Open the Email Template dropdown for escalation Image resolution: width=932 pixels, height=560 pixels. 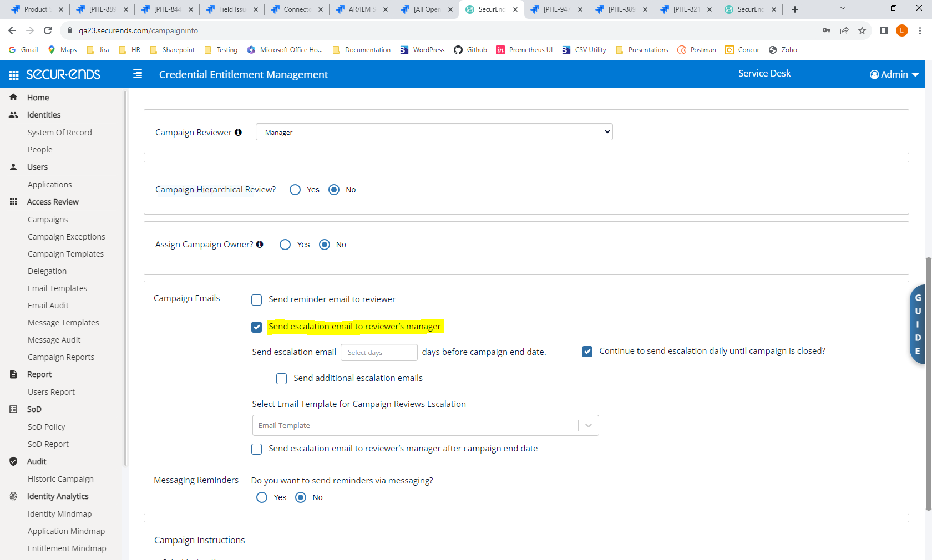tap(587, 425)
